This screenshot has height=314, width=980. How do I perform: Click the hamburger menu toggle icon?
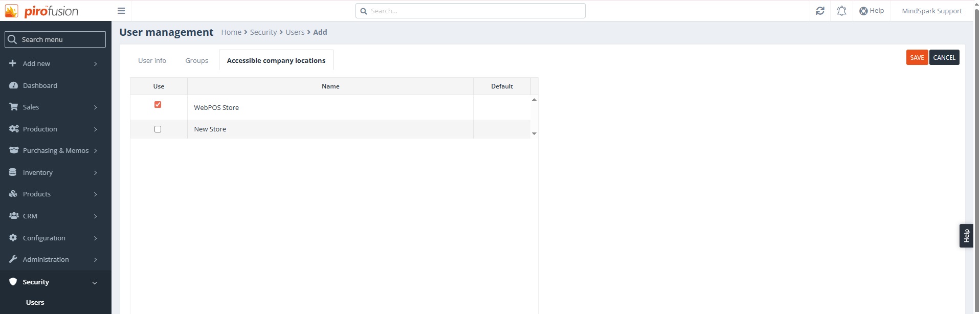tap(121, 11)
